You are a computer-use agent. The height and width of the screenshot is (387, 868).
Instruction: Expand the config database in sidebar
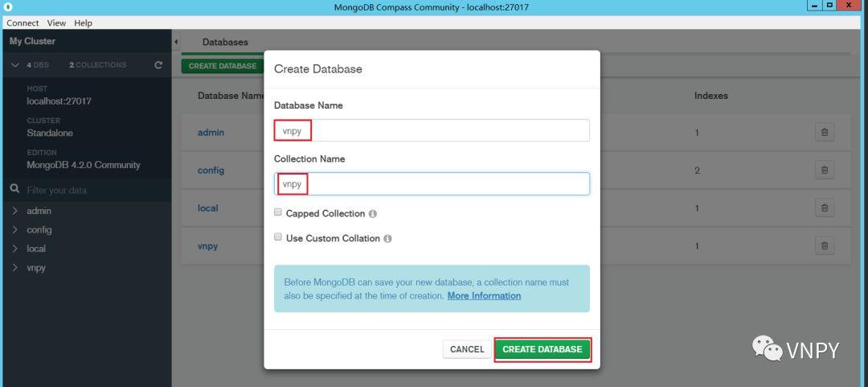point(15,229)
